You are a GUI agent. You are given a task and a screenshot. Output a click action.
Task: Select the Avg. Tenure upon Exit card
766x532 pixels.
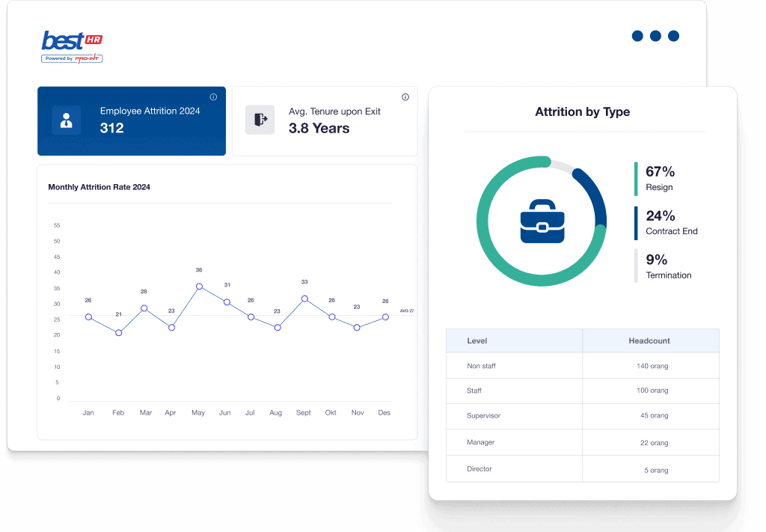click(325, 120)
